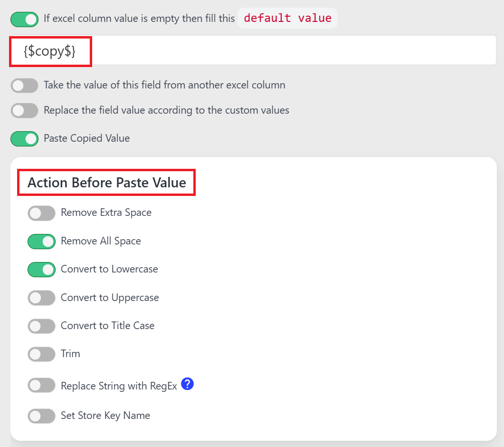
Task: Enable the Convert to Uppercase toggle
Action: click(41, 298)
